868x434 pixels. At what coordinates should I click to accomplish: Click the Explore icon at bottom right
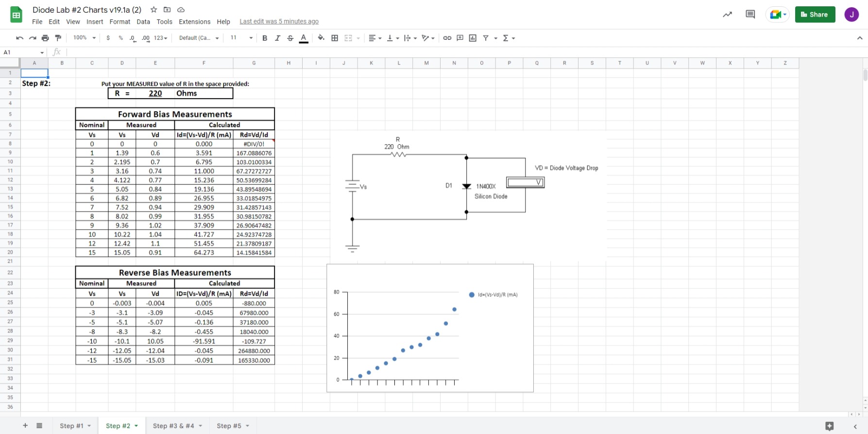pos(830,426)
